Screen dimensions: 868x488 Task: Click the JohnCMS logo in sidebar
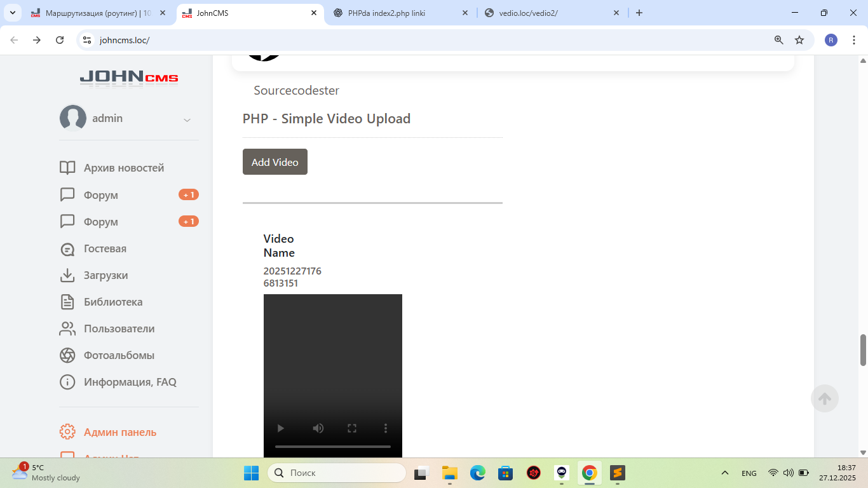[129, 78]
